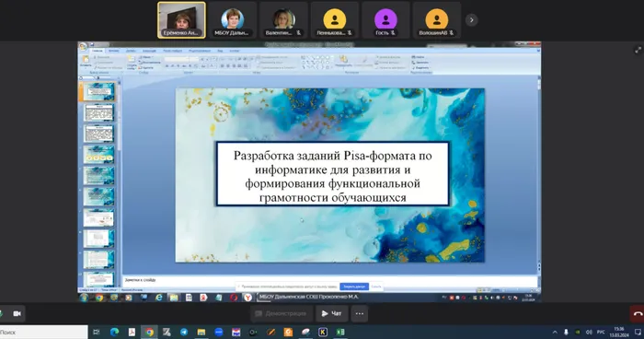Click the Заметки к слайду notes field
Image resolution: width=644 pixels, height=339 pixels.
click(x=329, y=280)
